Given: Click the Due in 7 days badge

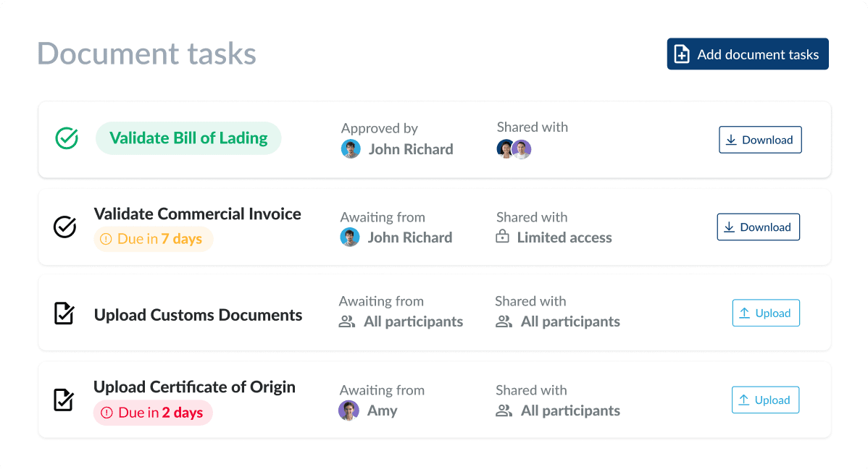Looking at the screenshot, I should [x=153, y=239].
